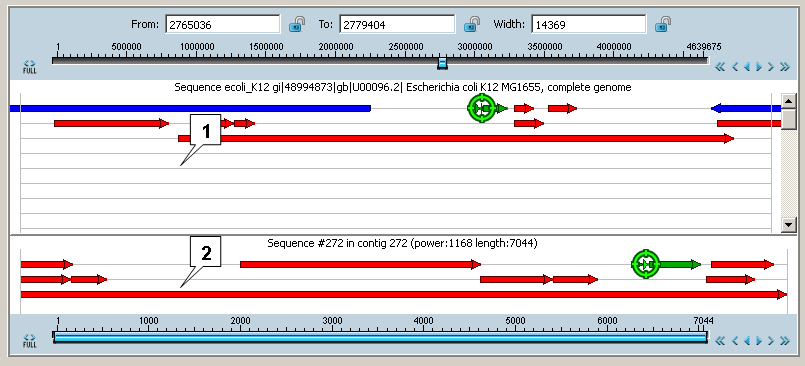Select the longest red gene arrow in contig 272
This screenshot has height=366, width=805.
[404, 295]
